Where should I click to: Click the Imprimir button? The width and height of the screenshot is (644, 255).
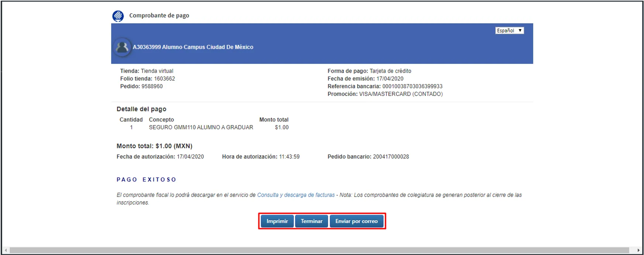point(277,221)
